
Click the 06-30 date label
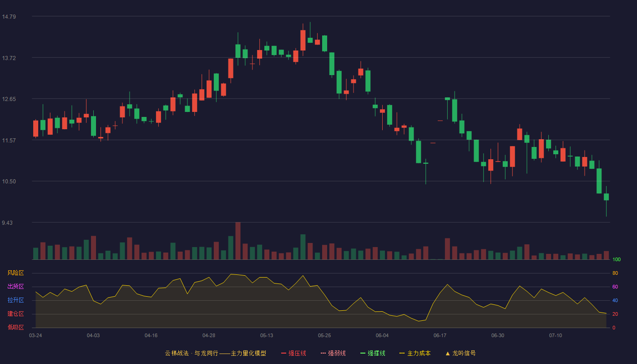[498, 335]
